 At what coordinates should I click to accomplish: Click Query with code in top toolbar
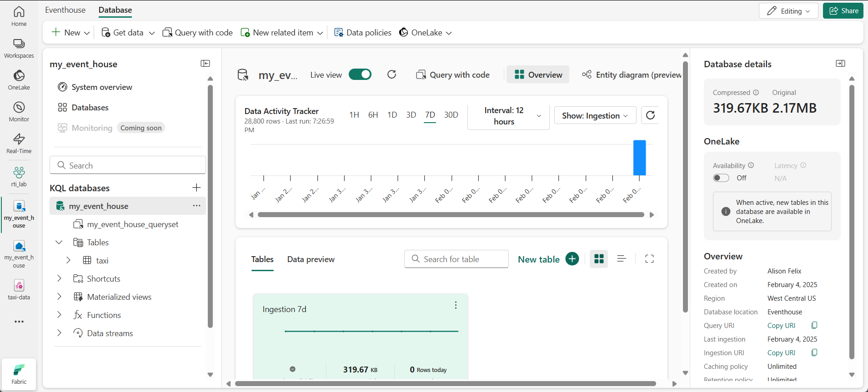coord(197,33)
